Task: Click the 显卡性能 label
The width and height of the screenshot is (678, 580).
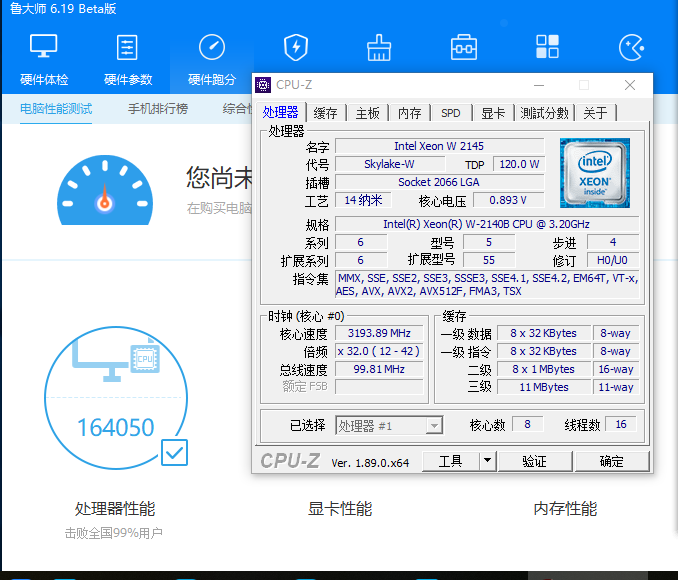Action: (x=340, y=509)
